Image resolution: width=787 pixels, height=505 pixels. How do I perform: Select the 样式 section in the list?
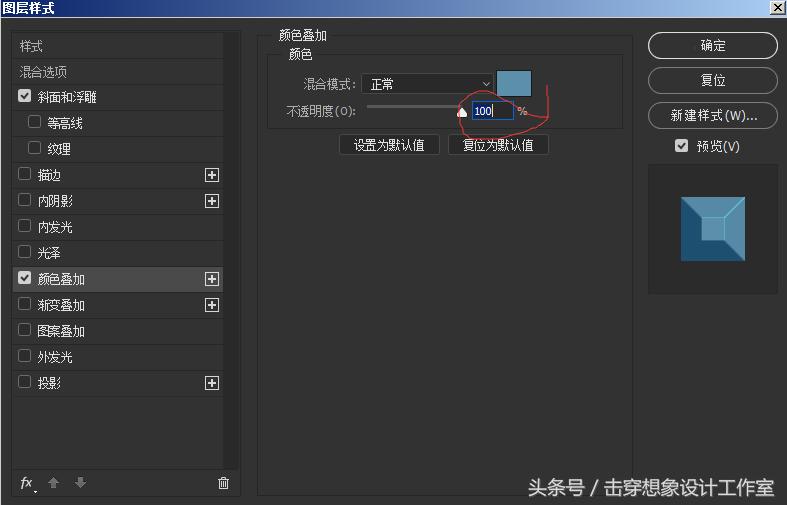click(x=117, y=46)
